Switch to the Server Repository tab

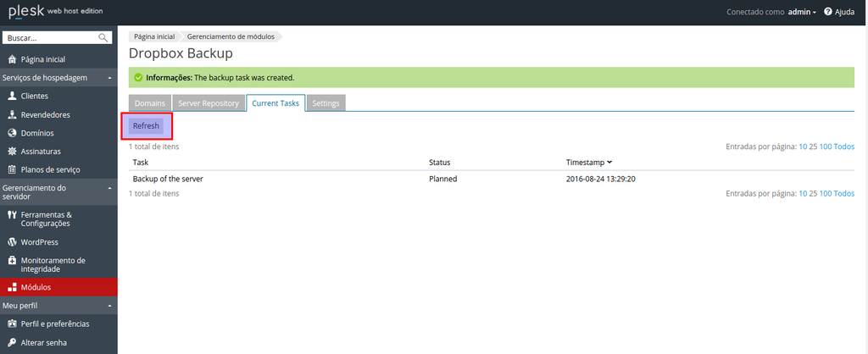click(209, 103)
